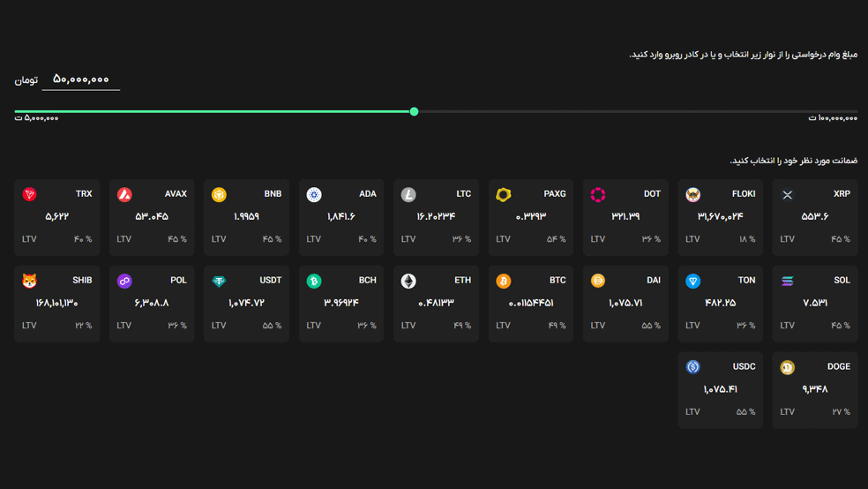This screenshot has height=489, width=868.
Task: Click the LTC Litecoin icon
Action: [408, 194]
